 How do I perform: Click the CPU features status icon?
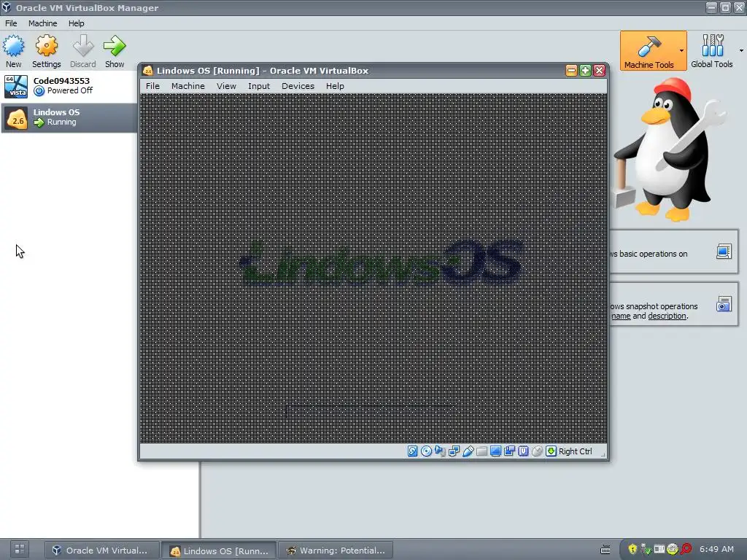[523, 451]
